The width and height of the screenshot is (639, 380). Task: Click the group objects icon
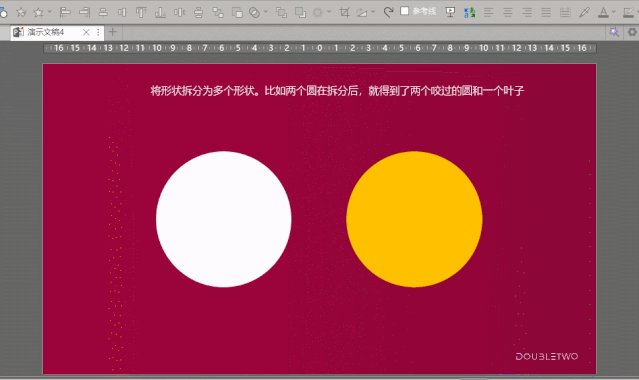[x=218, y=12]
